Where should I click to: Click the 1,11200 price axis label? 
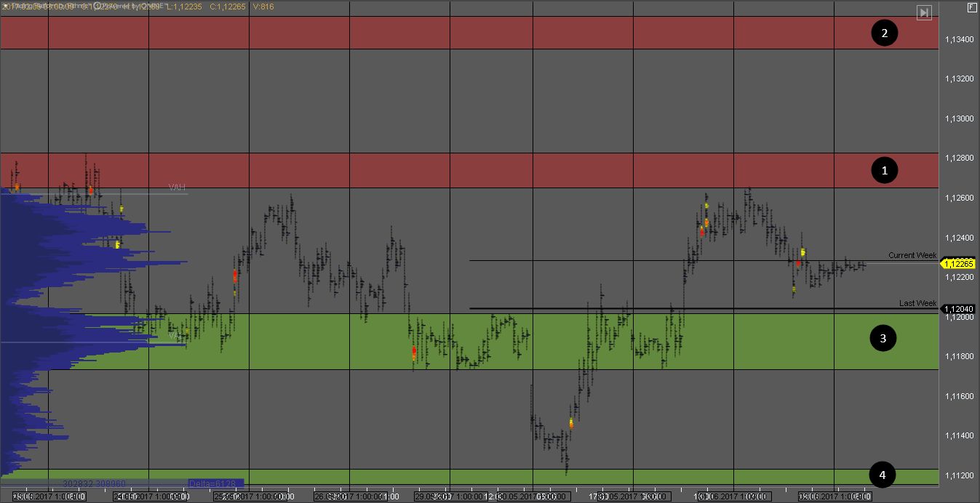click(x=960, y=475)
